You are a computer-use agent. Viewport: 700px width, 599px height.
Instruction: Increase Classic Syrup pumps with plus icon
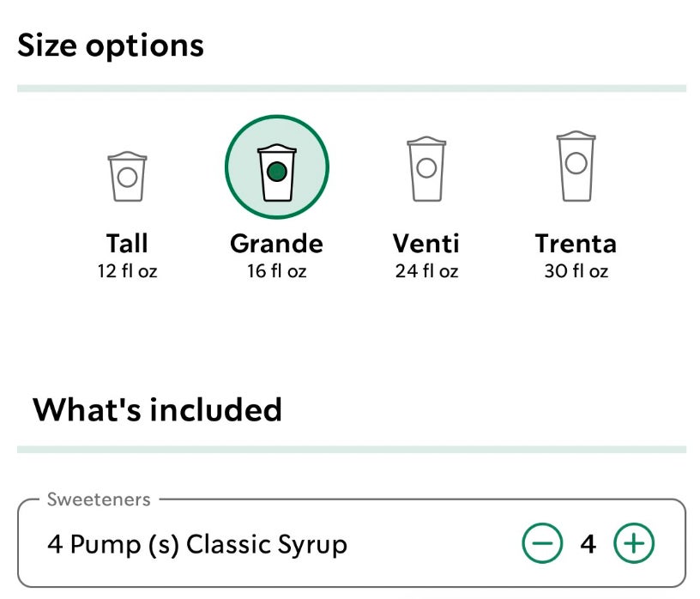coord(634,544)
